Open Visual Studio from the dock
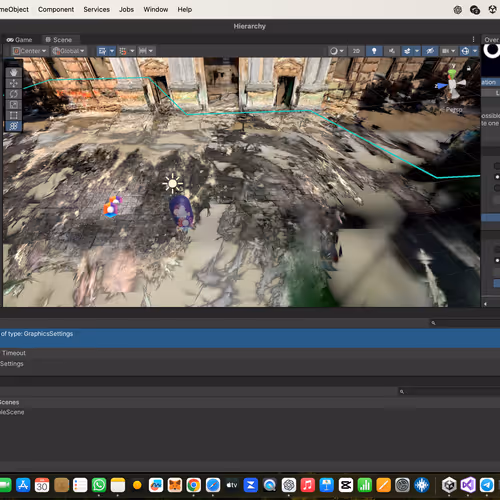The height and width of the screenshot is (500, 500). [x=468, y=485]
